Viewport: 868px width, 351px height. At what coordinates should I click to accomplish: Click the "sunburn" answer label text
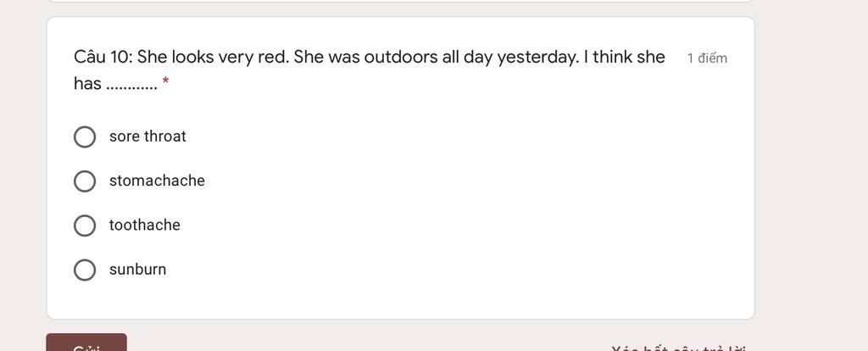point(138,269)
